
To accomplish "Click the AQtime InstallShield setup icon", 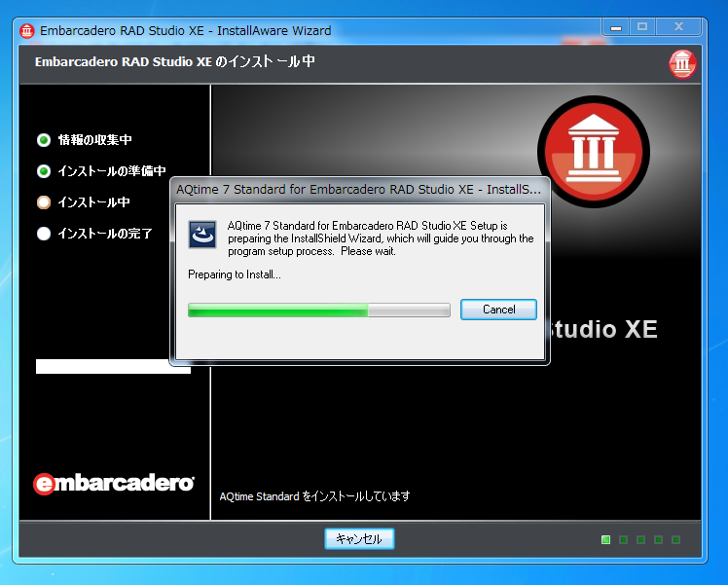I will pyautogui.click(x=202, y=235).
